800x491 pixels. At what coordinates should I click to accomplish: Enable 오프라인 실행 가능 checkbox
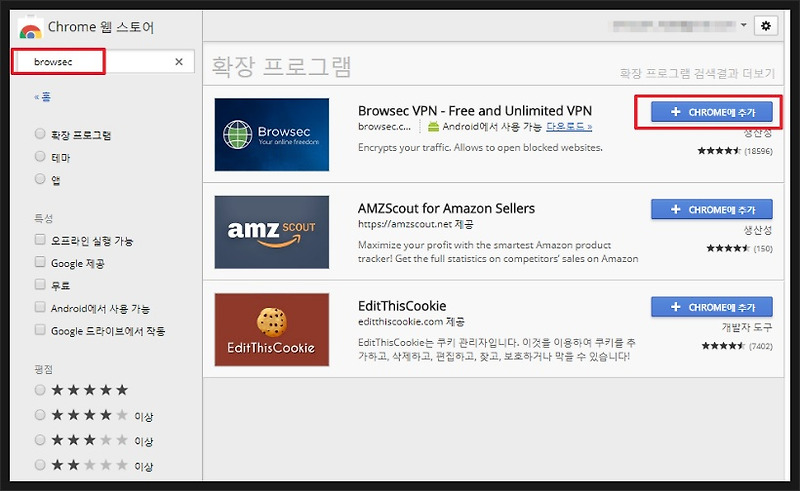(40, 239)
